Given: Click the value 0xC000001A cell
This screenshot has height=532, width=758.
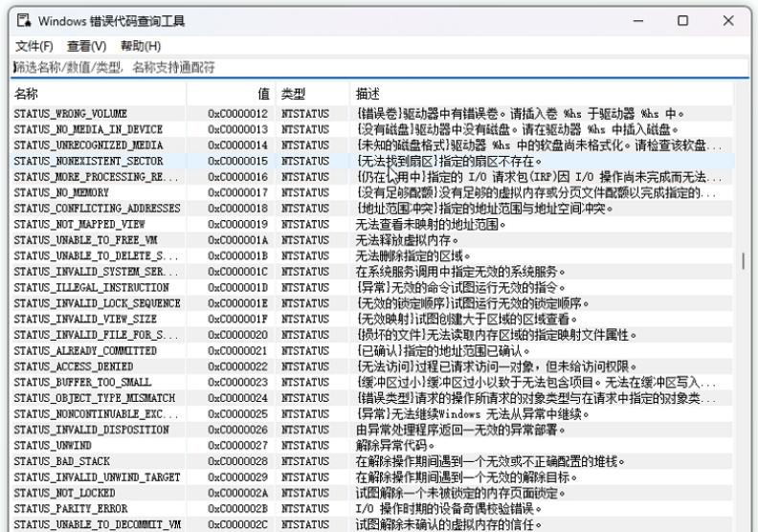Looking at the screenshot, I should tap(239, 239).
